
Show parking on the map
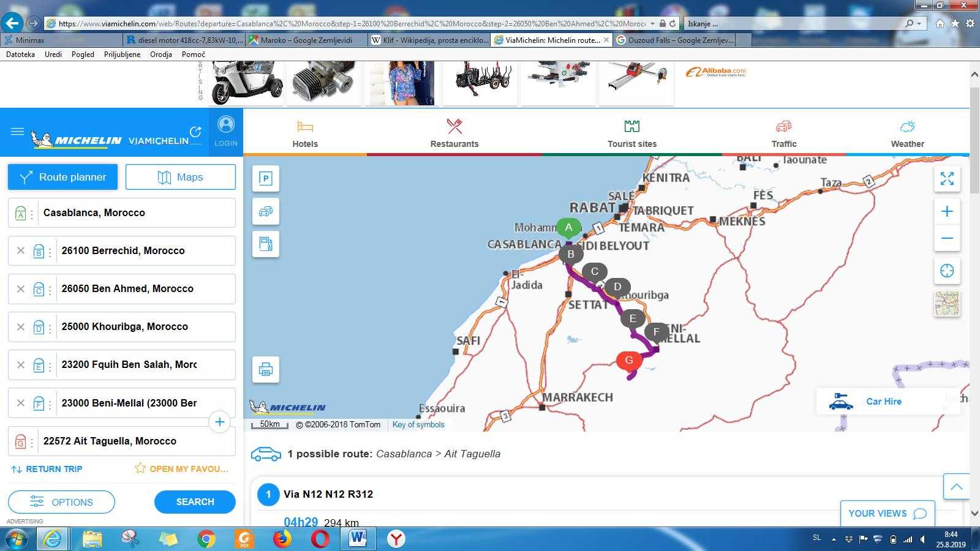[x=266, y=178]
